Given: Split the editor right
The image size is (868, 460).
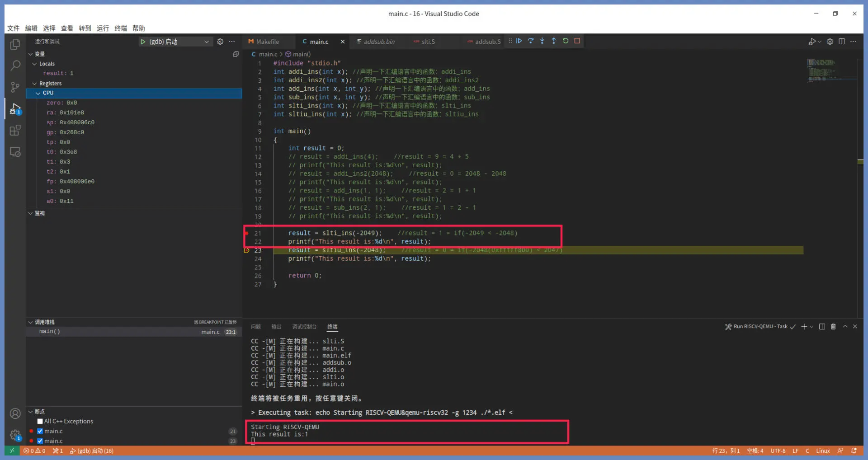Looking at the screenshot, I should (842, 42).
